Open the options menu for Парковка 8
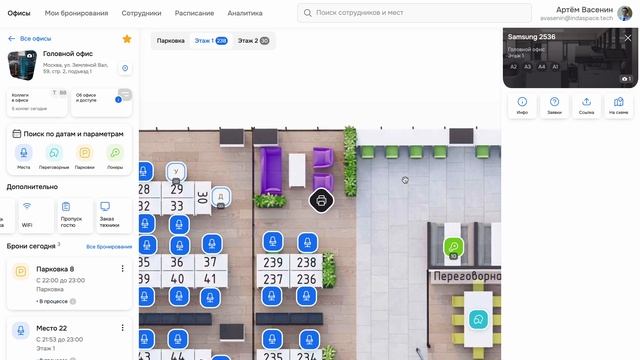640x360 pixels. 122,269
